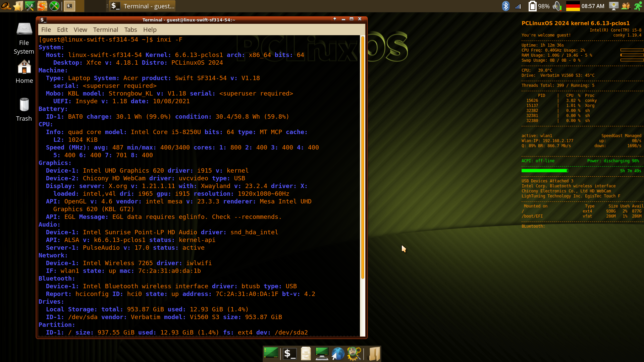Viewport: 644px width, 362px height.
Task: Click the Bluetooth tray icon
Action: click(505, 6)
